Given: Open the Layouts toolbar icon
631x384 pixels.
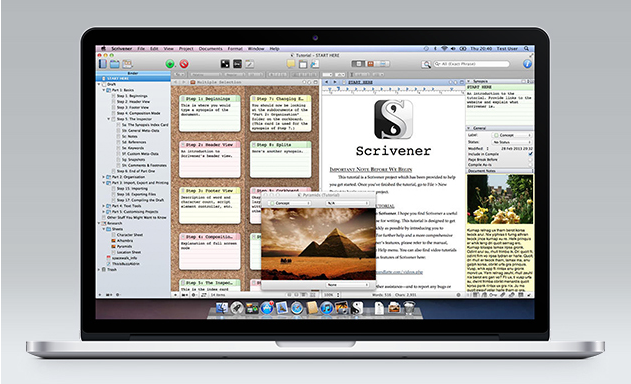Looking at the screenshot, I should 127,64.
